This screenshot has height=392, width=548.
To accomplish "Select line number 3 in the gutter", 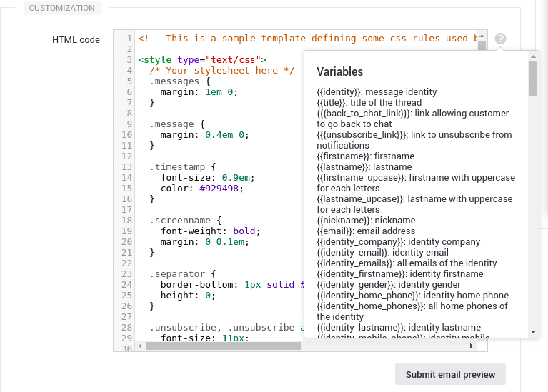I will click(129, 60).
